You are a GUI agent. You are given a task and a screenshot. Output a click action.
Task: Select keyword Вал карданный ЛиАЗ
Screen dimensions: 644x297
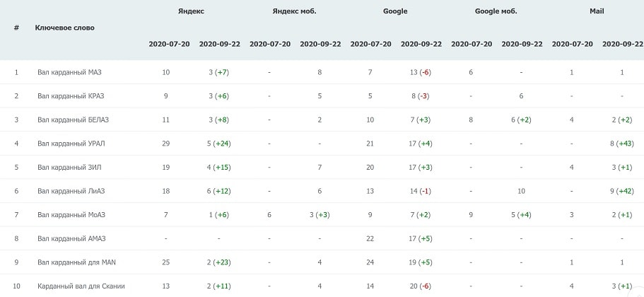coord(71,192)
